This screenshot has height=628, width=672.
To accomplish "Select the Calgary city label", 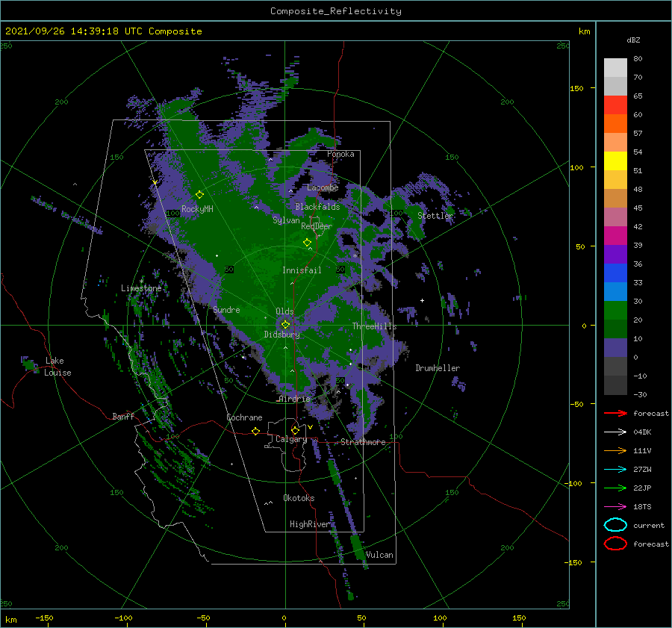I will point(291,439).
